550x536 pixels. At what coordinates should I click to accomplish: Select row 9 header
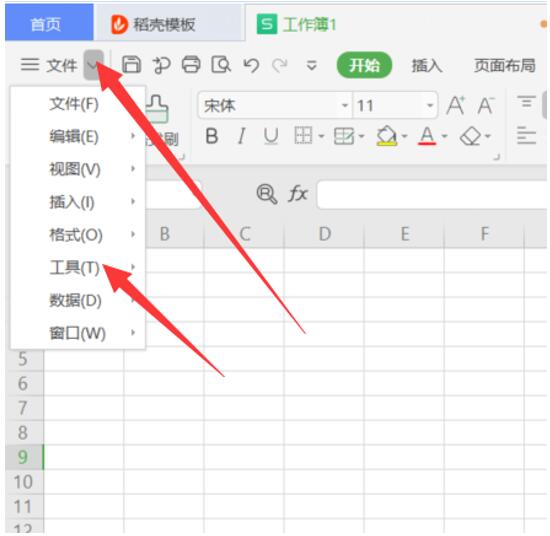pyautogui.click(x=24, y=457)
